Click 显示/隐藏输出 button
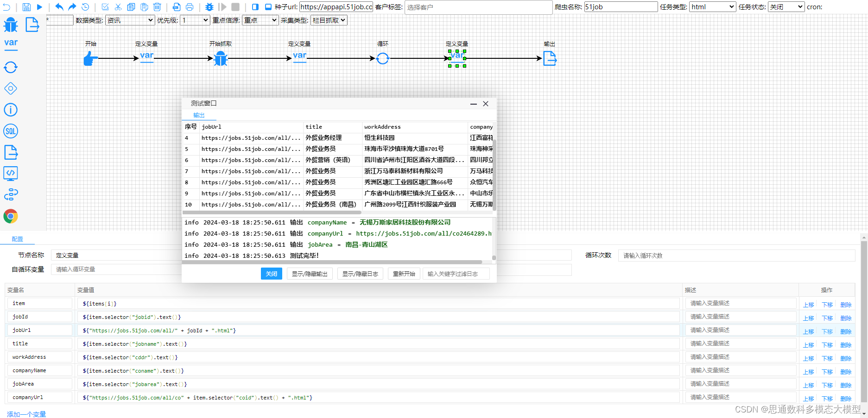This screenshot has height=418, width=868. pyautogui.click(x=310, y=274)
